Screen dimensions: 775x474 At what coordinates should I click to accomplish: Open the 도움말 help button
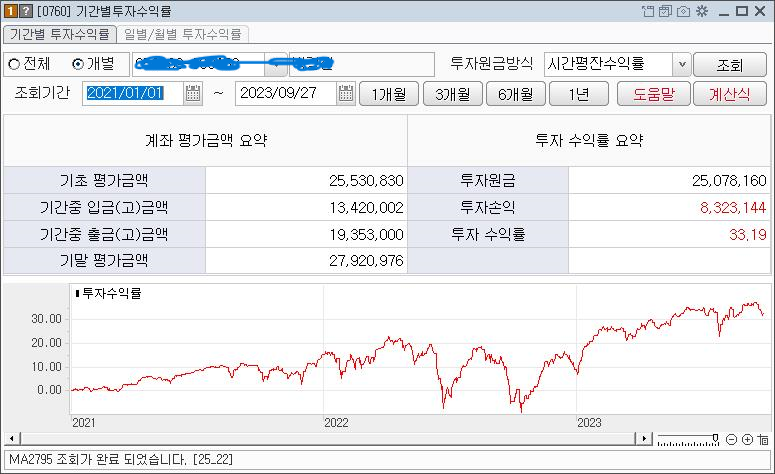click(x=653, y=94)
